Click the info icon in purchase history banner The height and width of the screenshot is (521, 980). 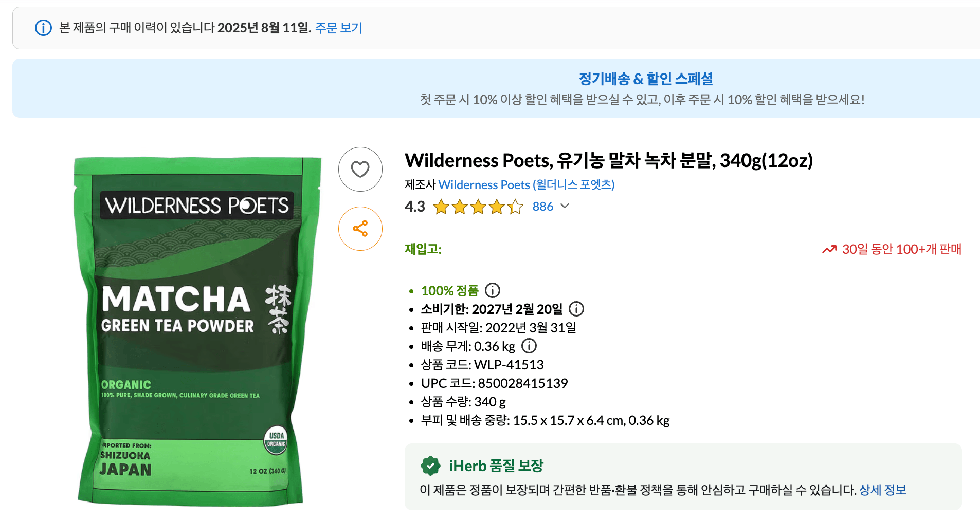(x=42, y=28)
